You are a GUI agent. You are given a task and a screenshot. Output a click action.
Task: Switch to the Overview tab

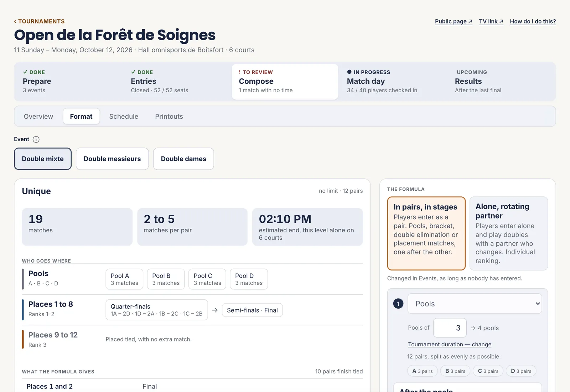38,117
